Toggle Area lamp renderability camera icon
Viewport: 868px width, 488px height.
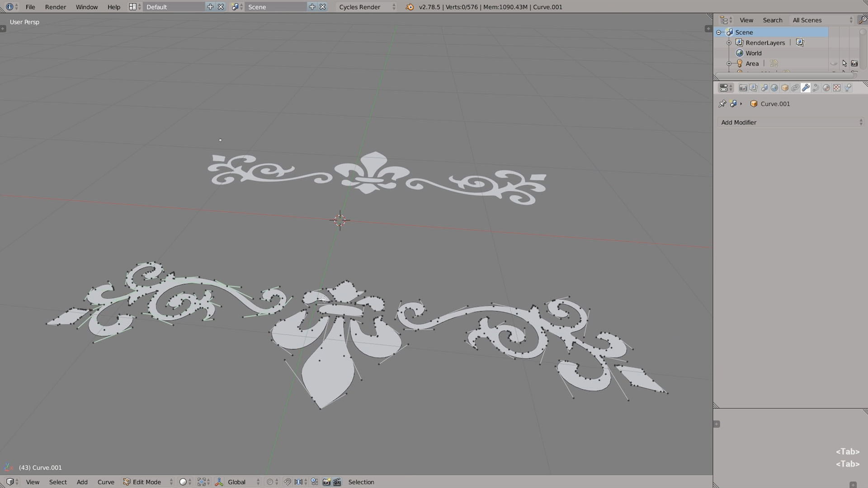tap(854, 64)
